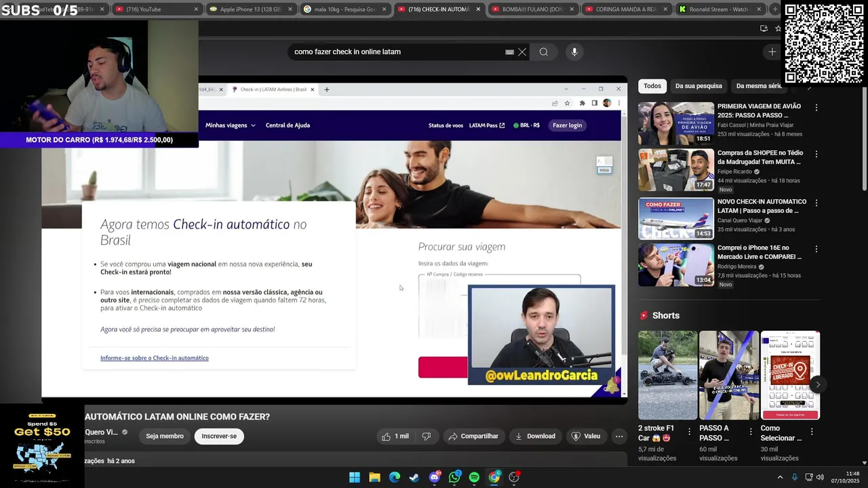Open options for Comprei o iPhone 16E video
This screenshot has height=488, width=868.
[816, 249]
